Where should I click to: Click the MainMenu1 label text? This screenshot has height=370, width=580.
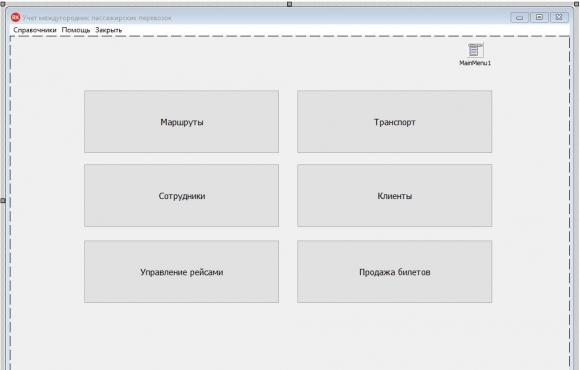(x=475, y=63)
